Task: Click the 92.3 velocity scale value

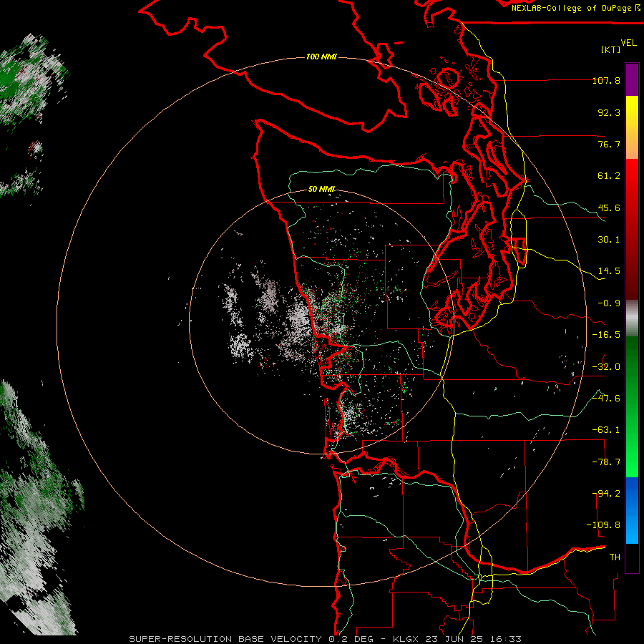Action: coord(609,112)
